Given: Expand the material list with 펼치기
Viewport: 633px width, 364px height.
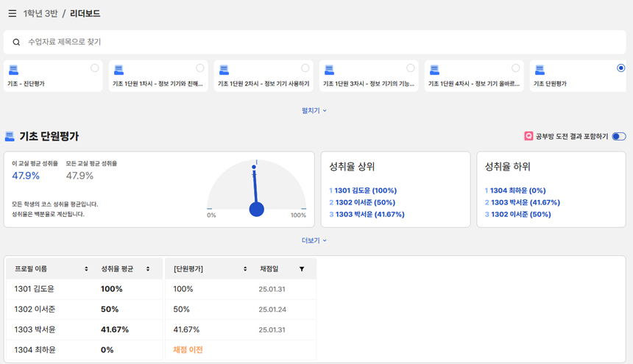Looking at the screenshot, I should click(x=314, y=110).
